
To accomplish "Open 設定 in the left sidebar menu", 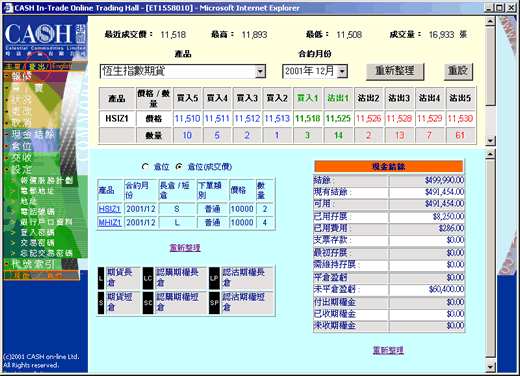I will [21, 169].
